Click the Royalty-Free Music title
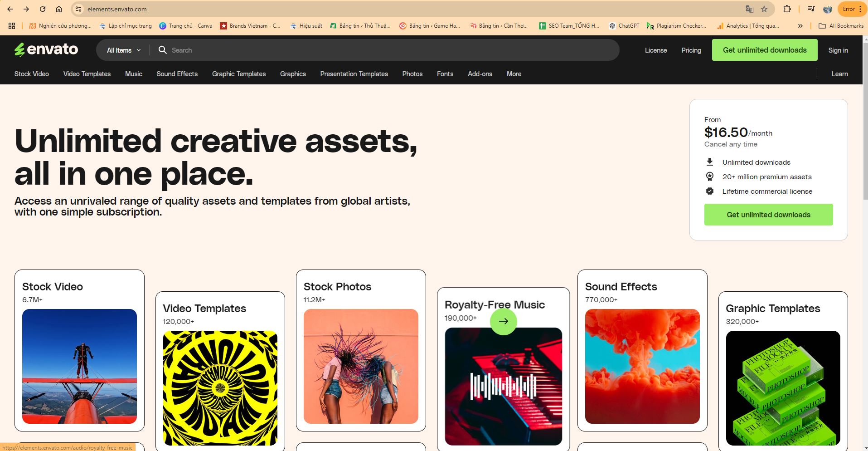 [495, 305]
